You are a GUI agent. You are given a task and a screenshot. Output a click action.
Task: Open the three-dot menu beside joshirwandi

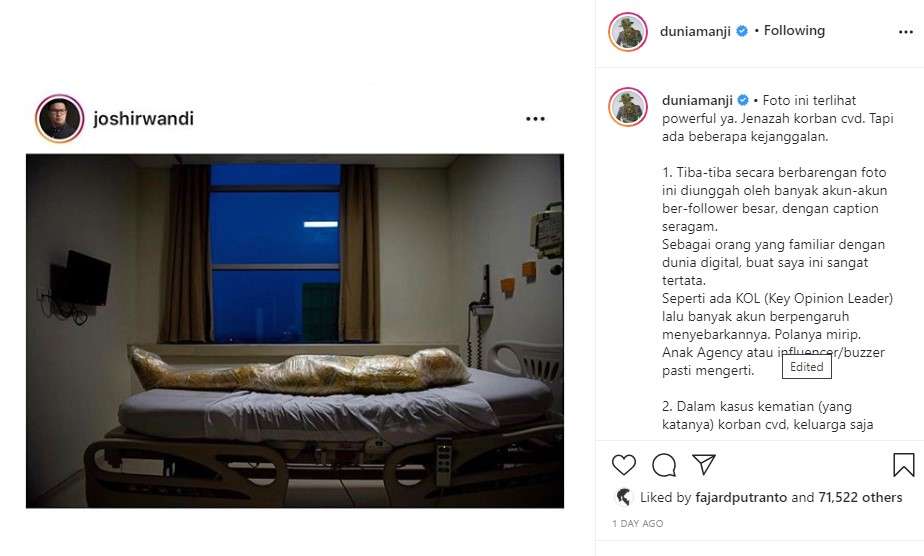point(535,119)
